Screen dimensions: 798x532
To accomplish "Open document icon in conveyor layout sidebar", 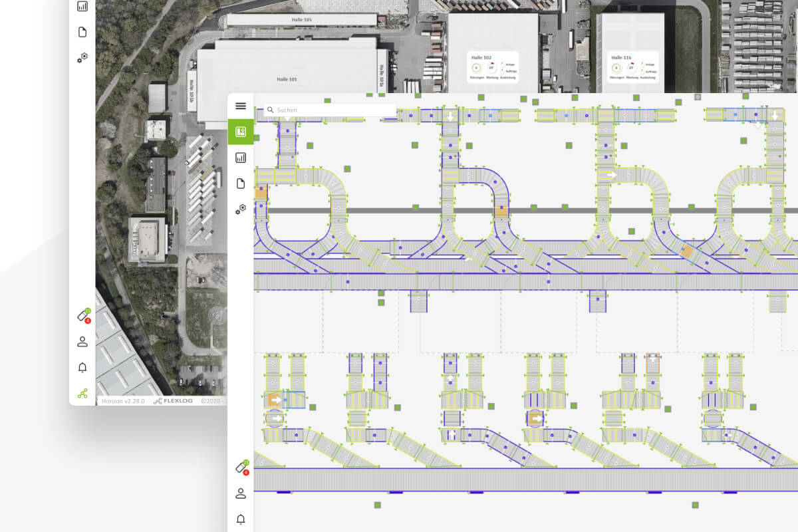I will coord(241,184).
